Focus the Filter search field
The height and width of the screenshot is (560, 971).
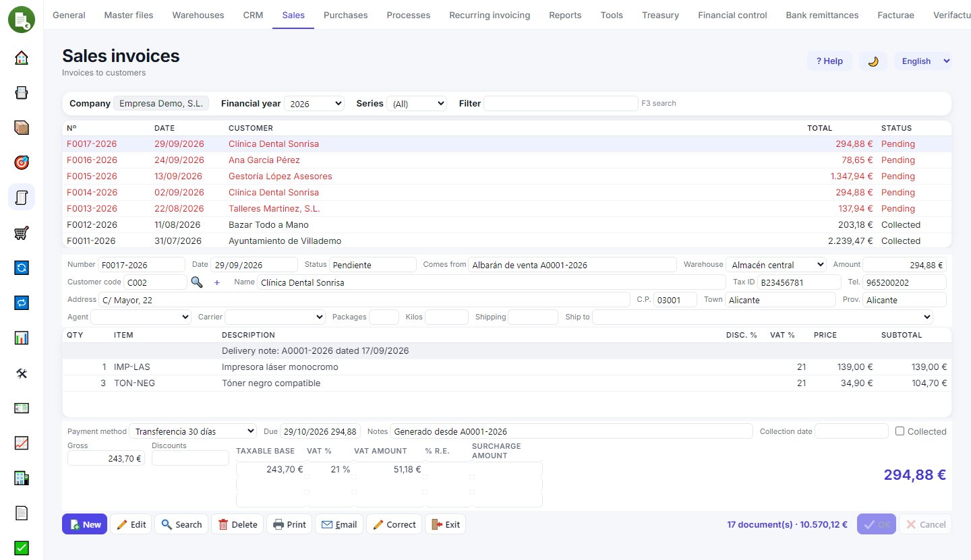pos(560,104)
